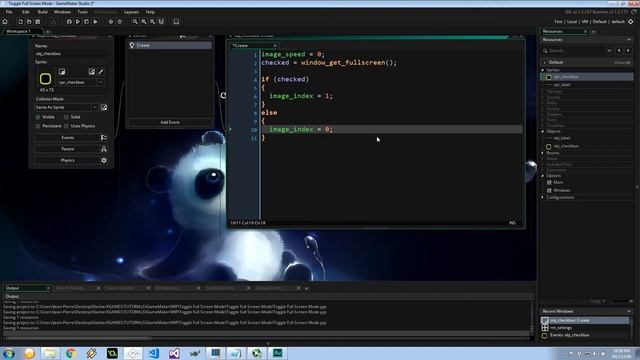Expand the Default resource view

(545, 62)
